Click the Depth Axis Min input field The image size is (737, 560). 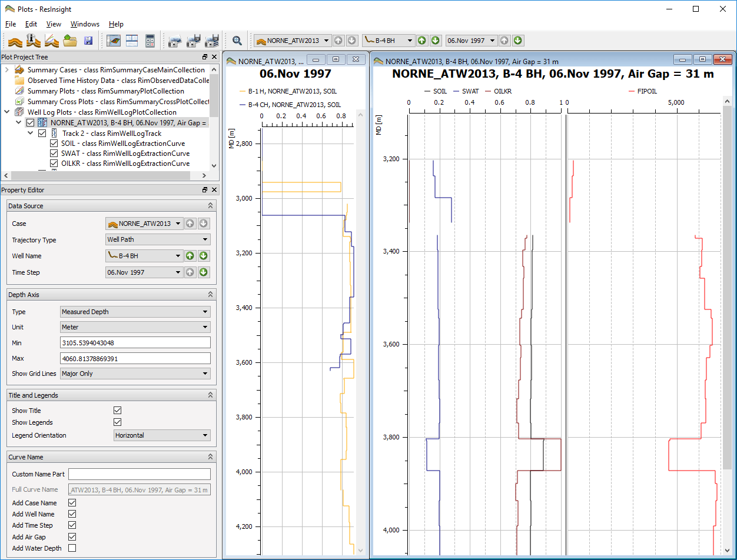point(135,343)
